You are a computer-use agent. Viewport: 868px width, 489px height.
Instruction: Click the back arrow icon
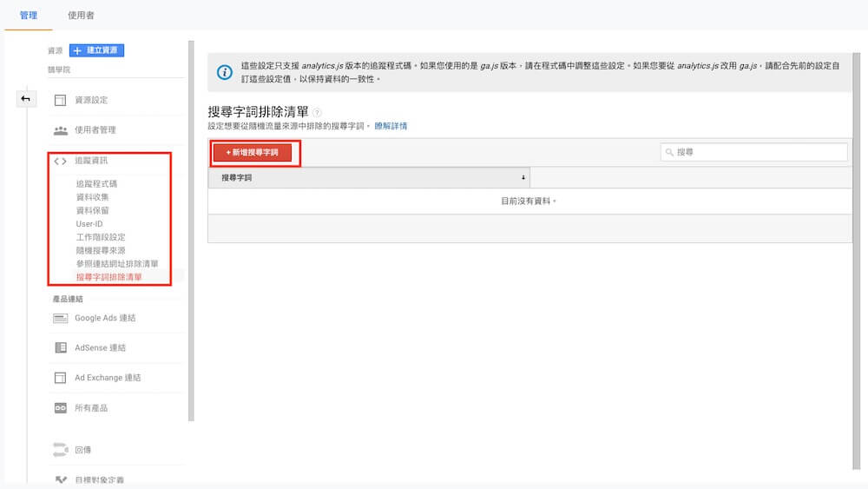click(25, 98)
